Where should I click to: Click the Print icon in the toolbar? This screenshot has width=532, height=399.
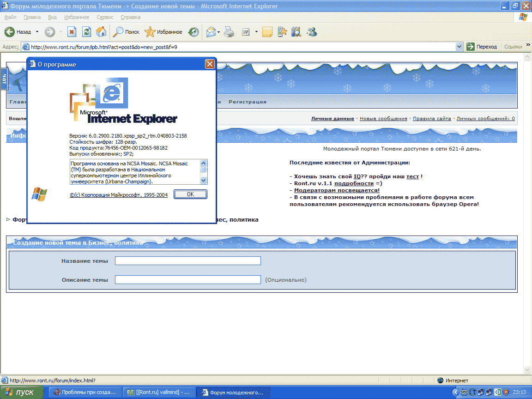229,32
